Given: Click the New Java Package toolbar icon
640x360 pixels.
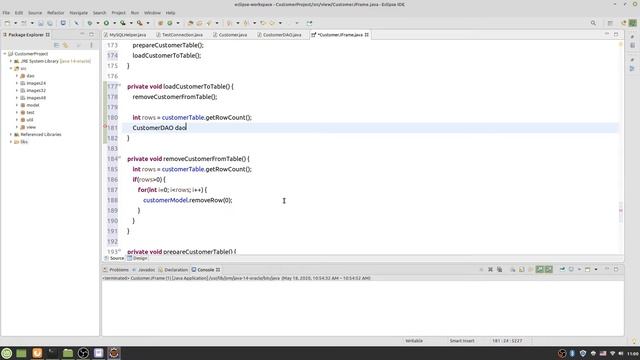Looking at the screenshot, I should tap(160, 23).
